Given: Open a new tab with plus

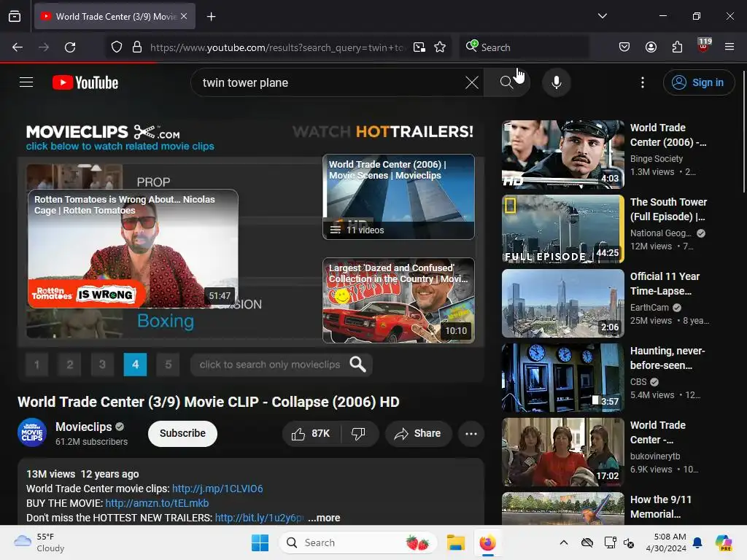Looking at the screenshot, I should (x=211, y=17).
